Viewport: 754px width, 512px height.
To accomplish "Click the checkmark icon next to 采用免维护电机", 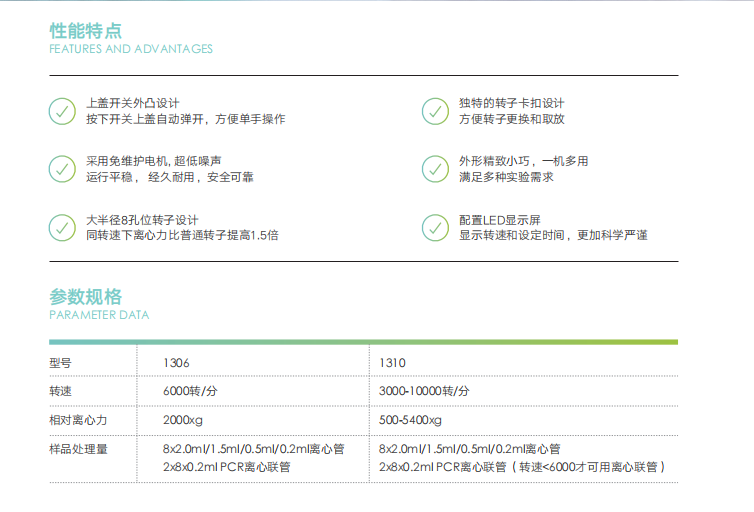I will click(x=63, y=168).
